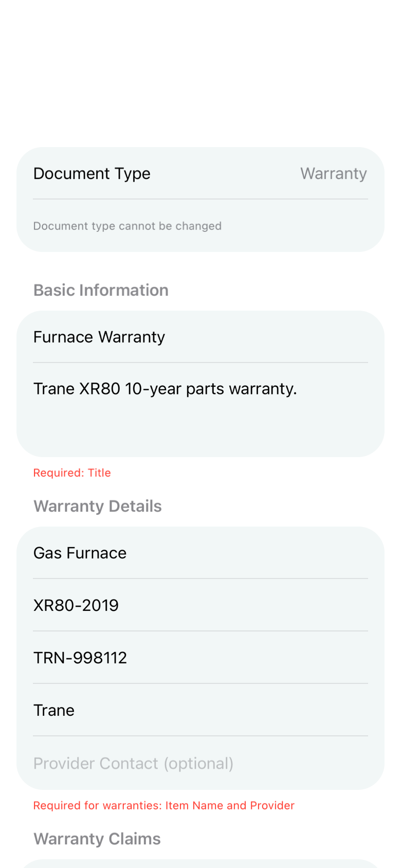Tap the Basic Information section header
Image resolution: width=401 pixels, height=868 pixels.
point(101,291)
